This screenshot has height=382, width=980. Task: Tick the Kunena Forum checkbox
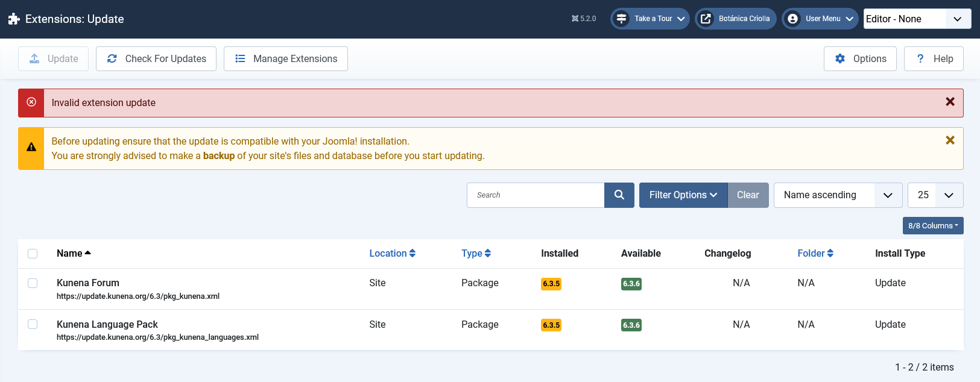[33, 283]
